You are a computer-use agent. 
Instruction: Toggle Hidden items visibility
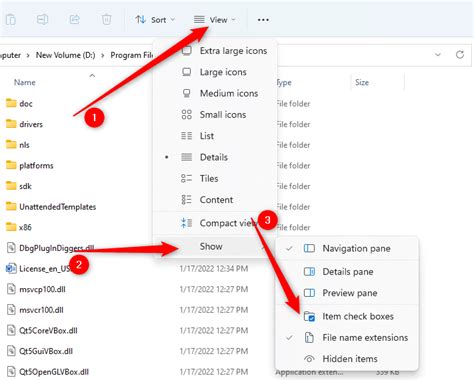point(347,359)
